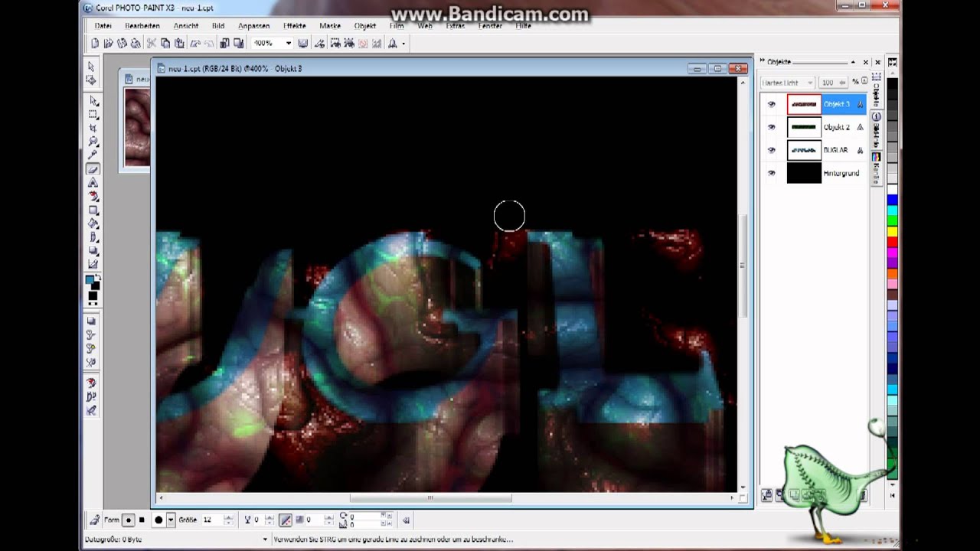The width and height of the screenshot is (980, 551).
Task: Select the Objekt 3 layer name
Action: click(x=836, y=104)
